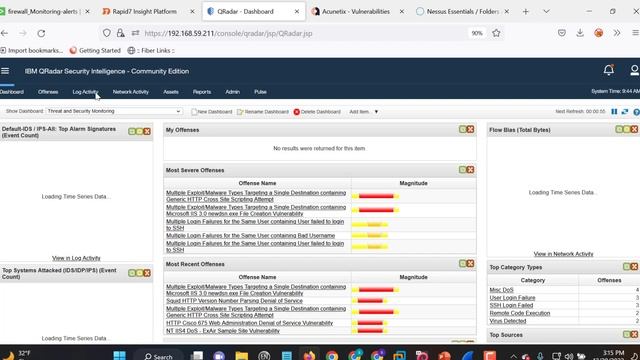Open HTTP Cisco 675 Web Administration offense
Image resolution: width=640 pixels, height=360 pixels.
pos(249,323)
